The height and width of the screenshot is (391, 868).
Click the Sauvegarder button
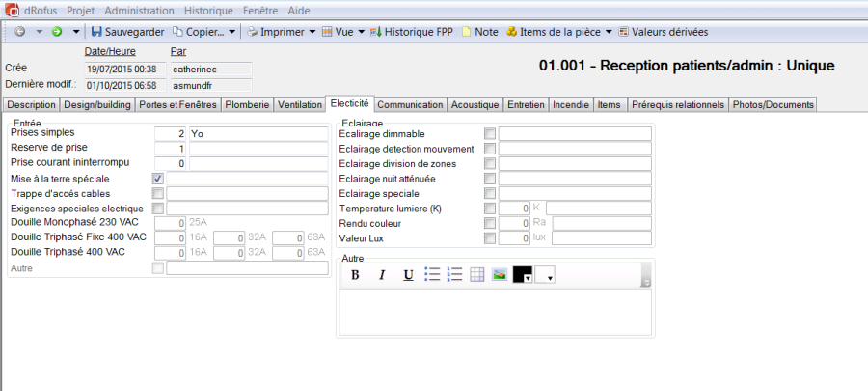click(x=129, y=32)
